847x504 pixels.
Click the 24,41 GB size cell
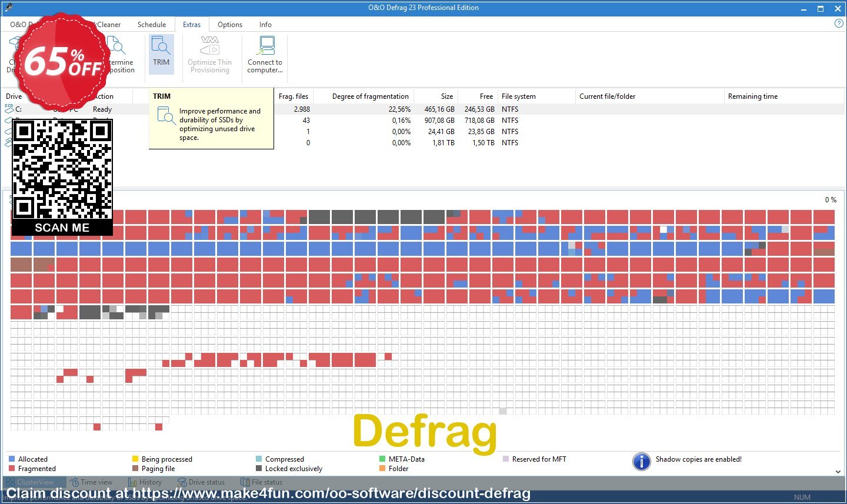[x=441, y=132]
